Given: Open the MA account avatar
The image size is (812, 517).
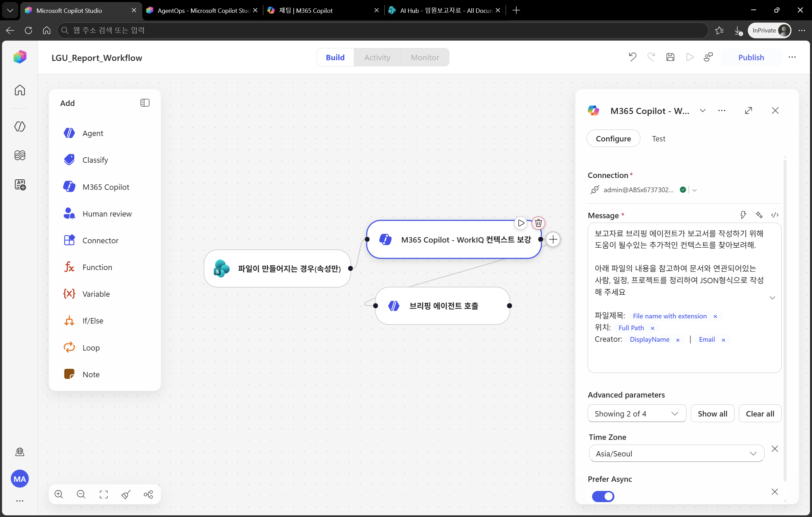Looking at the screenshot, I should [x=20, y=479].
